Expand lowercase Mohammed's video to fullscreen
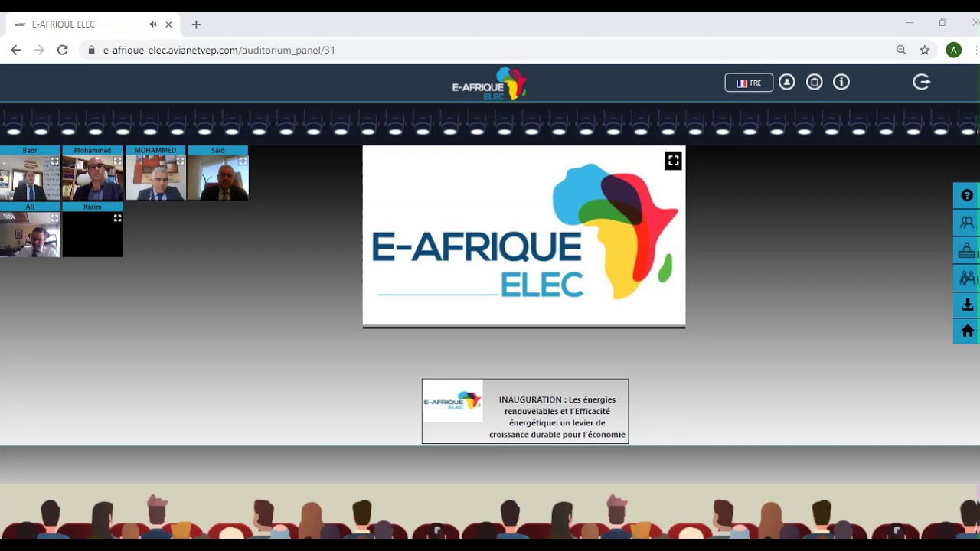This screenshot has width=980, height=551. coord(117,161)
